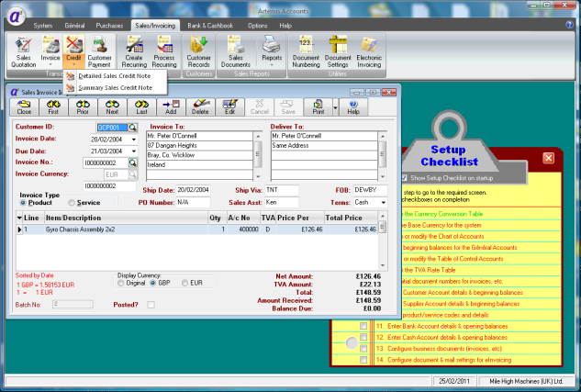Check step 14 Configure document & mail settings
Screen dimensions: 581x392
pos(363,360)
